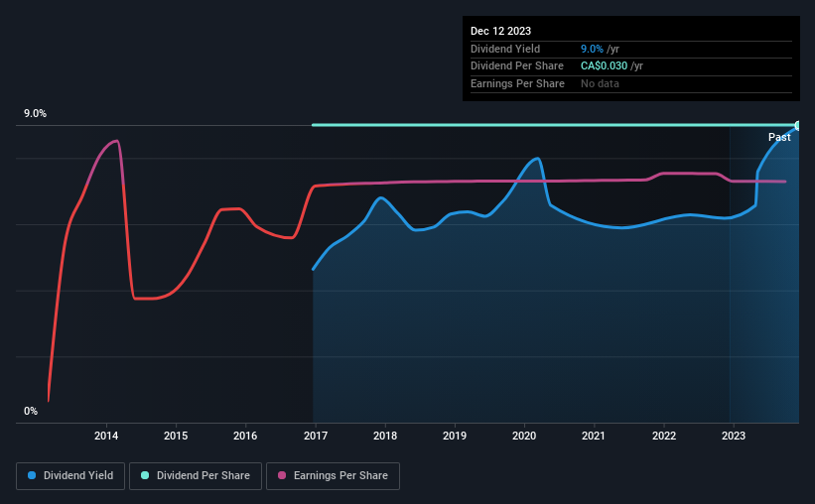Click the Past label on the chart

(779, 137)
